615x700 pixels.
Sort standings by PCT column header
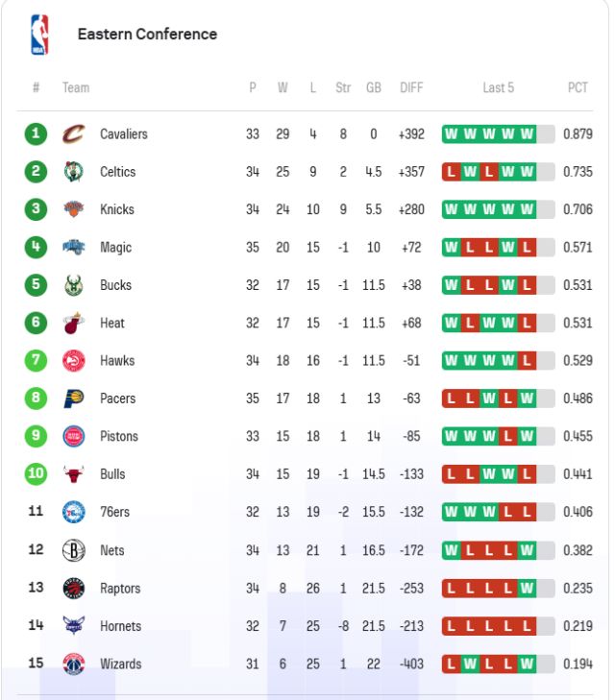(578, 87)
